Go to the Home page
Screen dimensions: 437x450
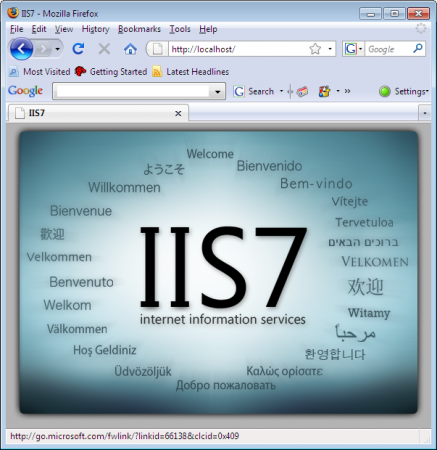pos(130,49)
